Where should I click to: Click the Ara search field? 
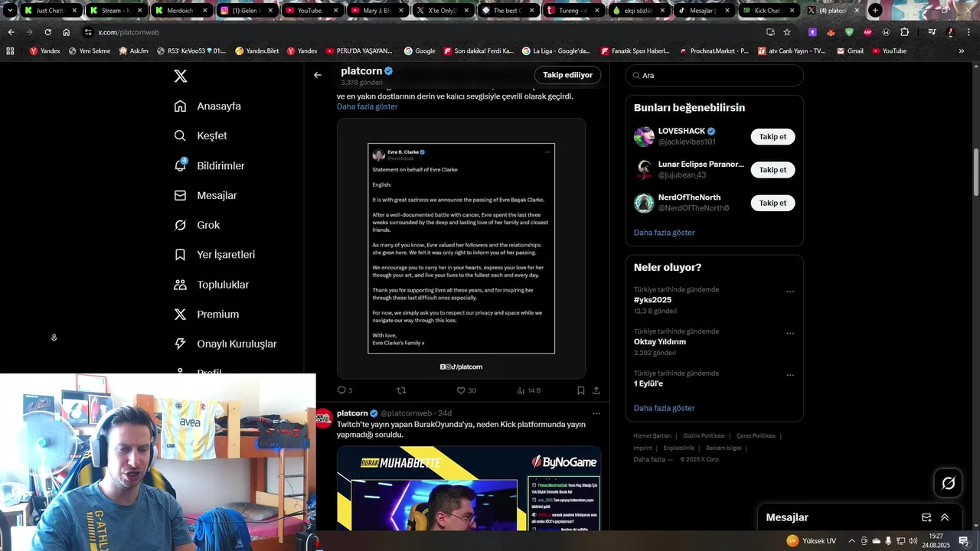[714, 76]
